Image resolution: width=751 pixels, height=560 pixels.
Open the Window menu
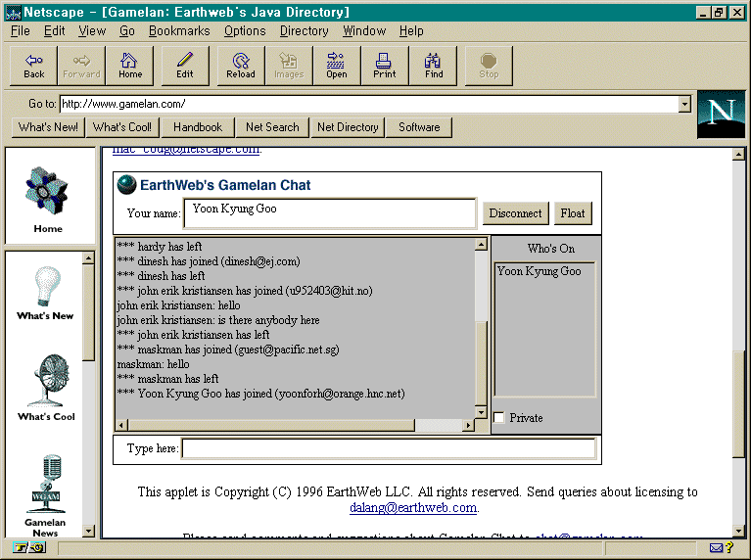(364, 31)
